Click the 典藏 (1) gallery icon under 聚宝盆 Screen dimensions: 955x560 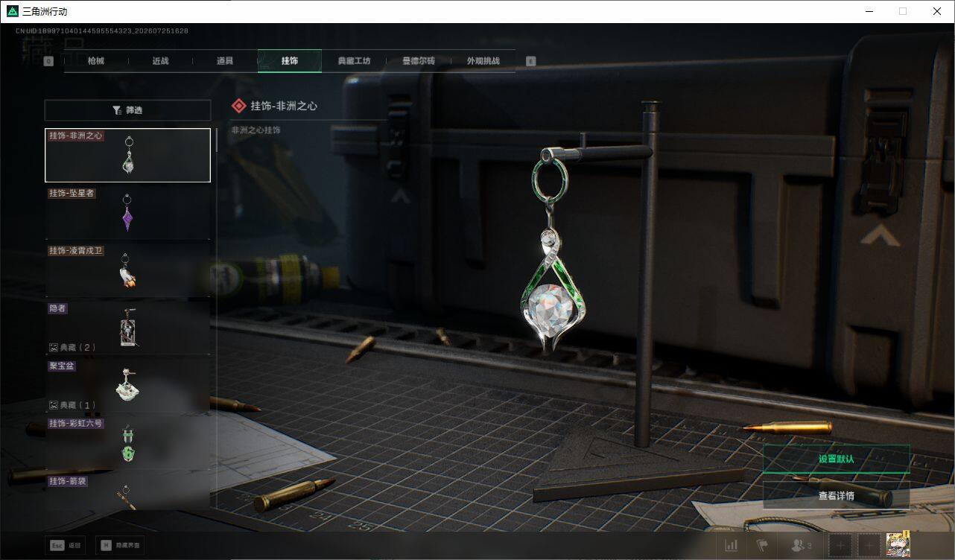pyautogui.click(x=54, y=405)
